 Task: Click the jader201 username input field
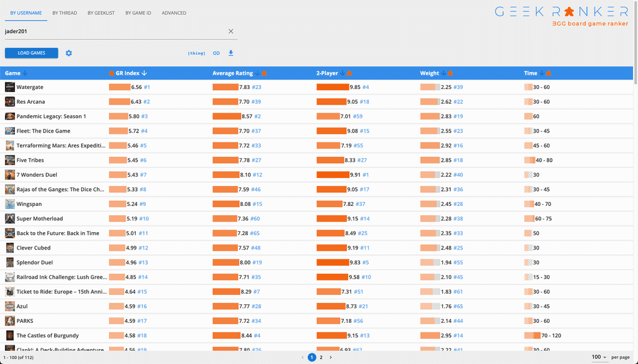coord(115,31)
